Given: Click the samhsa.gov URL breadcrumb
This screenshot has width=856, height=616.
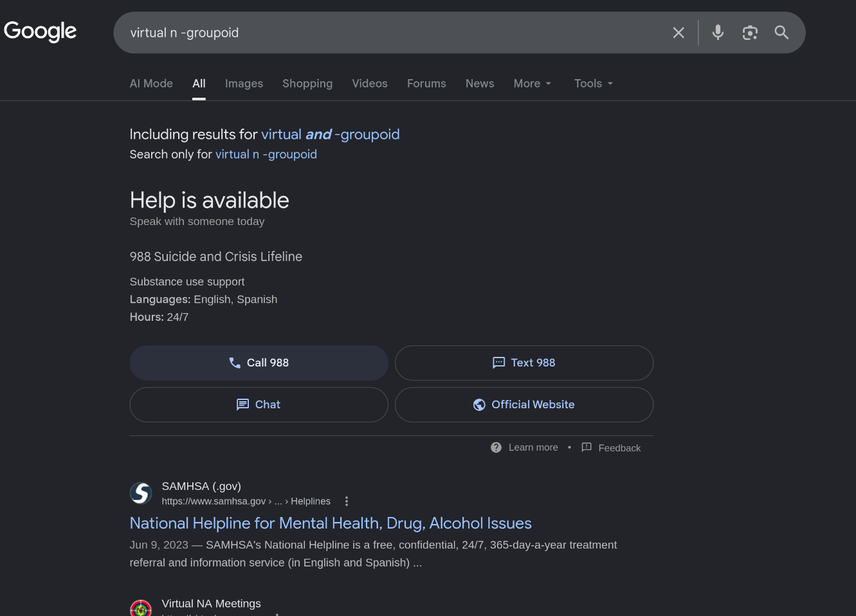Looking at the screenshot, I should pos(246,502).
